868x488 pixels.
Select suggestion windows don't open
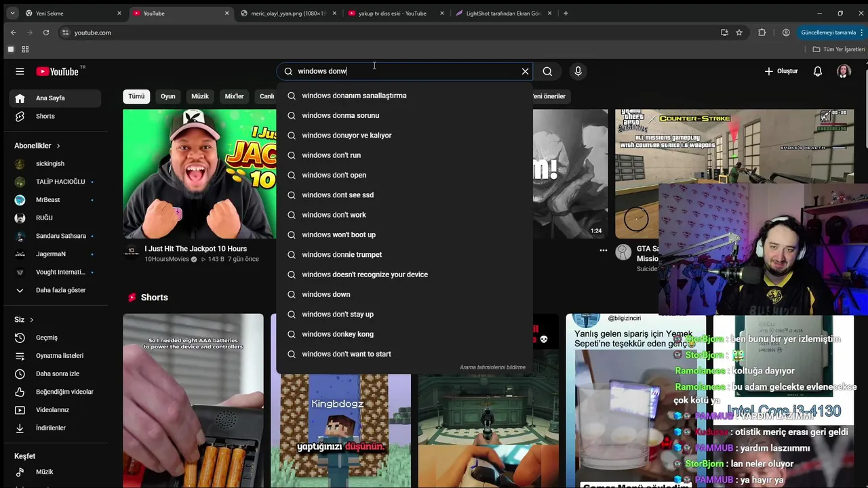click(x=404, y=175)
